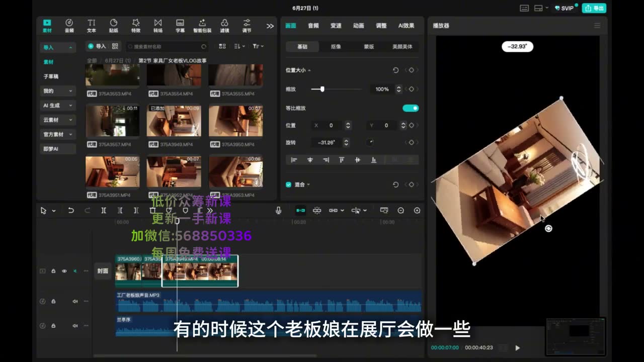This screenshot has width=644, height=362.
Task: Switch to the 抠像 sub-tab
Action: pos(336,47)
